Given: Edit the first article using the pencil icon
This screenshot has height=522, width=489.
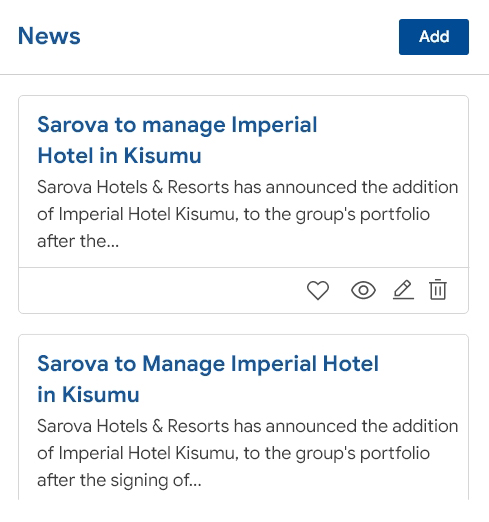Looking at the screenshot, I should click(x=403, y=290).
